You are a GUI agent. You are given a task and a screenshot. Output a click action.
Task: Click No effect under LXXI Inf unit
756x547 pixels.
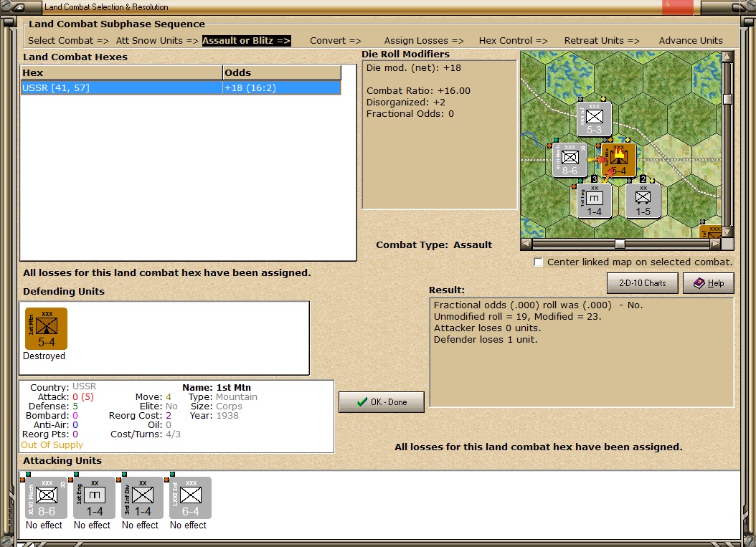(x=188, y=525)
